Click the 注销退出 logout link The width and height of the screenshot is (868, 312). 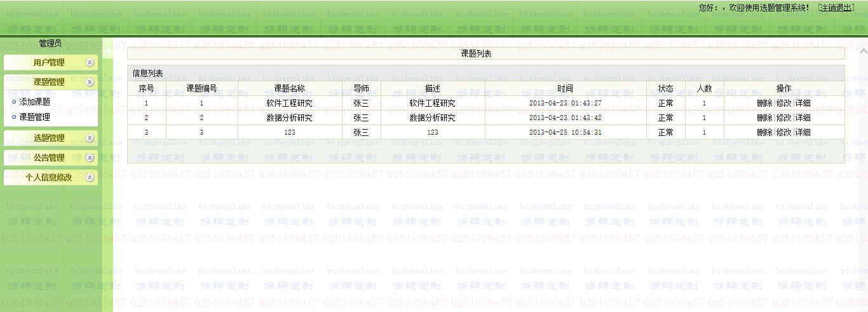click(837, 8)
